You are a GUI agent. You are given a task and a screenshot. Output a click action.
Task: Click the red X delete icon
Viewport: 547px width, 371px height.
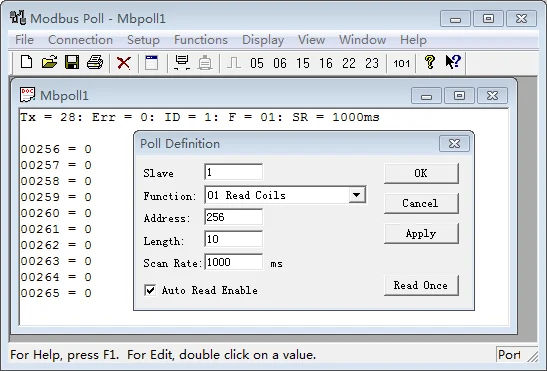pos(123,63)
